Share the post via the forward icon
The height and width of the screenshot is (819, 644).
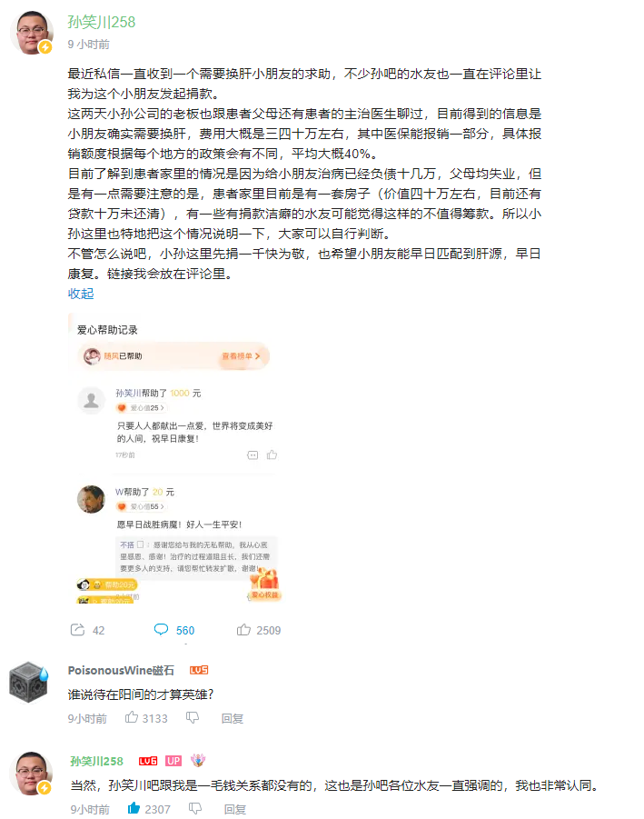(x=77, y=629)
